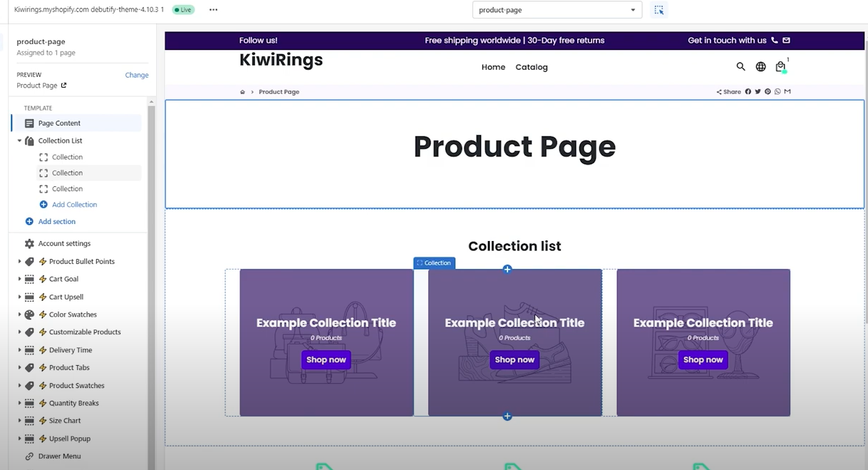Click the Color Swatches palette icon
This screenshot has height=470, width=868.
point(29,315)
